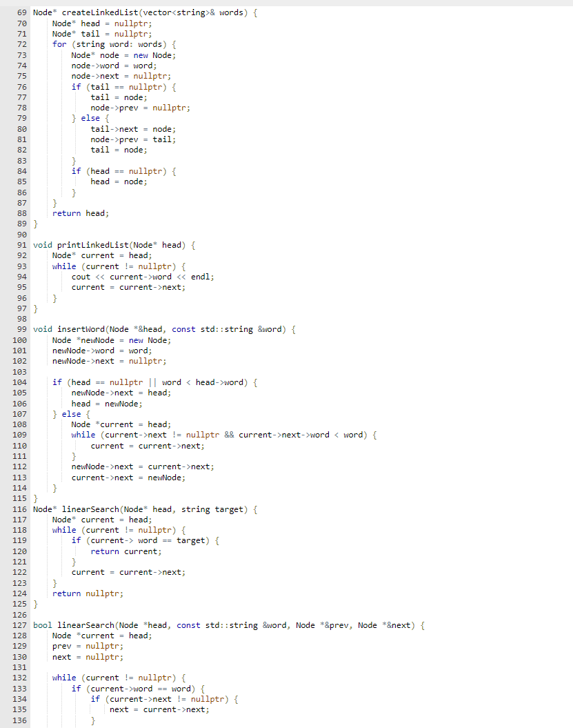Screen dimensions: 573x728
Task: Select line number 69 in the gutter
Action: (21, 12)
